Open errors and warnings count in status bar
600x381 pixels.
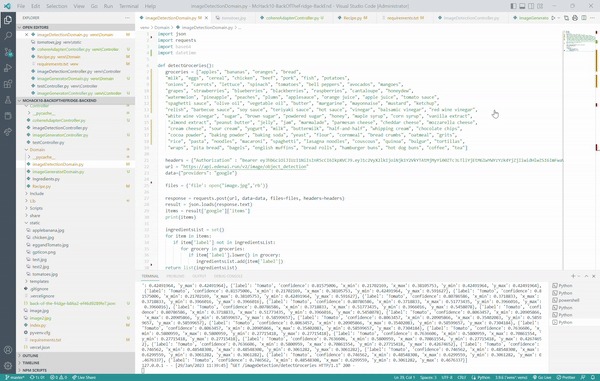(59, 377)
